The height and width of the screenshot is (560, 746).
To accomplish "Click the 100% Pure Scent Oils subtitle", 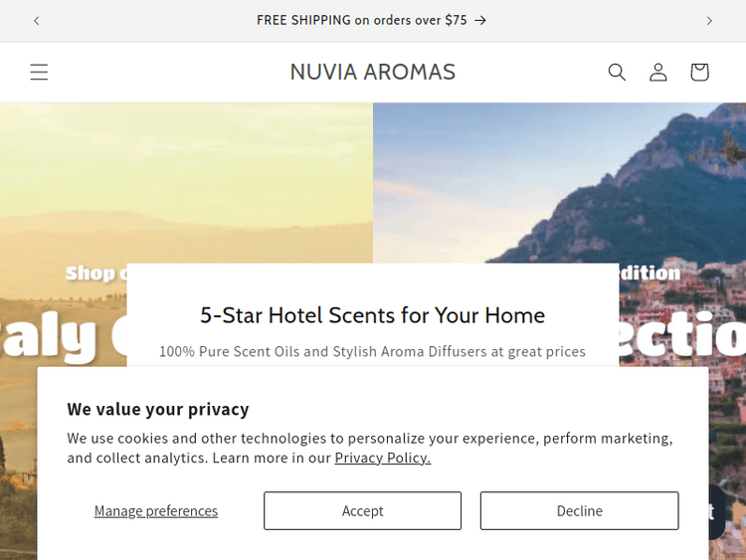I will click(373, 351).
